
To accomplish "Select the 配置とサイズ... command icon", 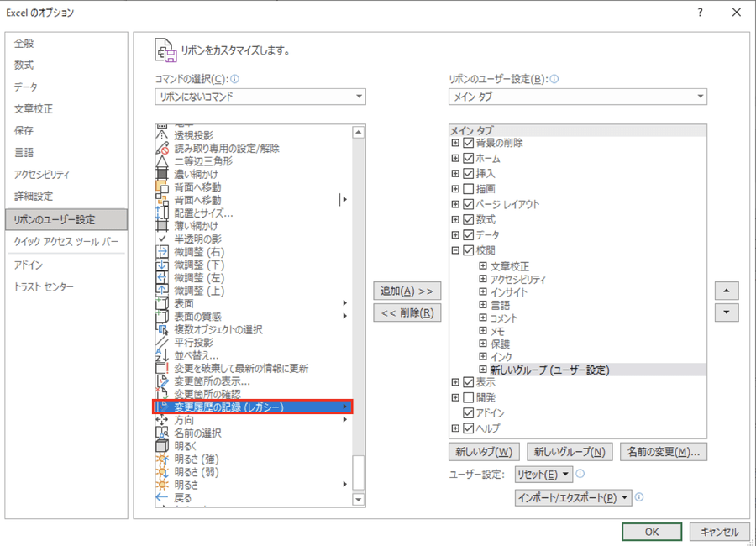I will pos(162,213).
